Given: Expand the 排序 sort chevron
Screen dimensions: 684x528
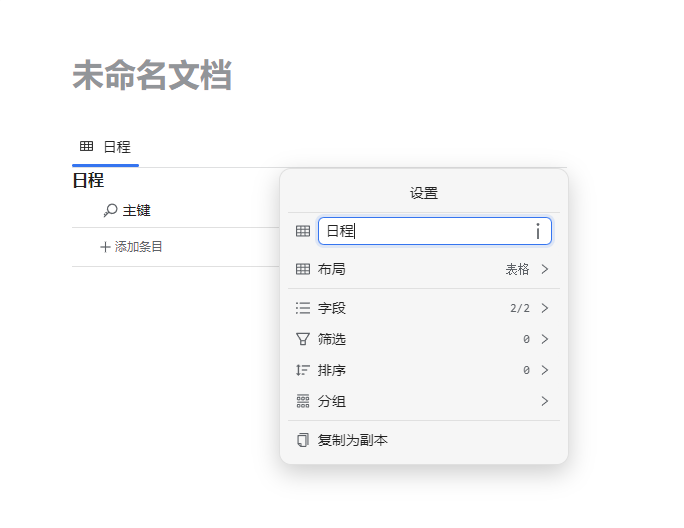Looking at the screenshot, I should 545,370.
